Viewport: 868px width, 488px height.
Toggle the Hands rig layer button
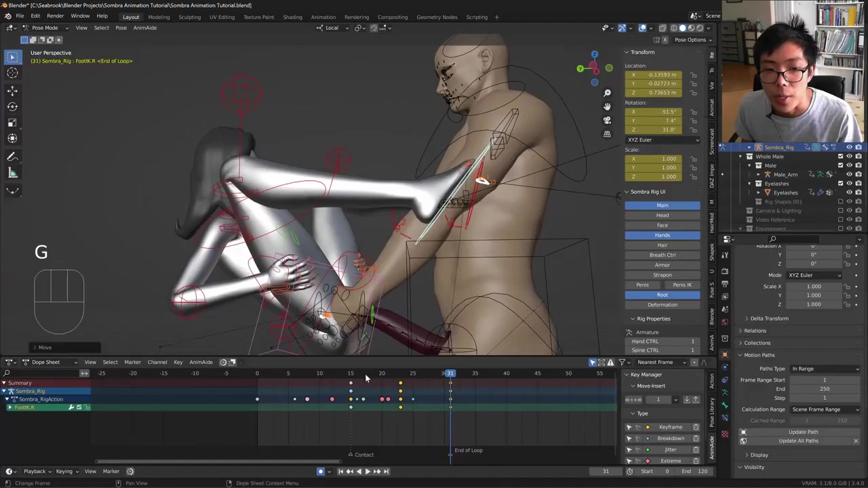[662, 235]
